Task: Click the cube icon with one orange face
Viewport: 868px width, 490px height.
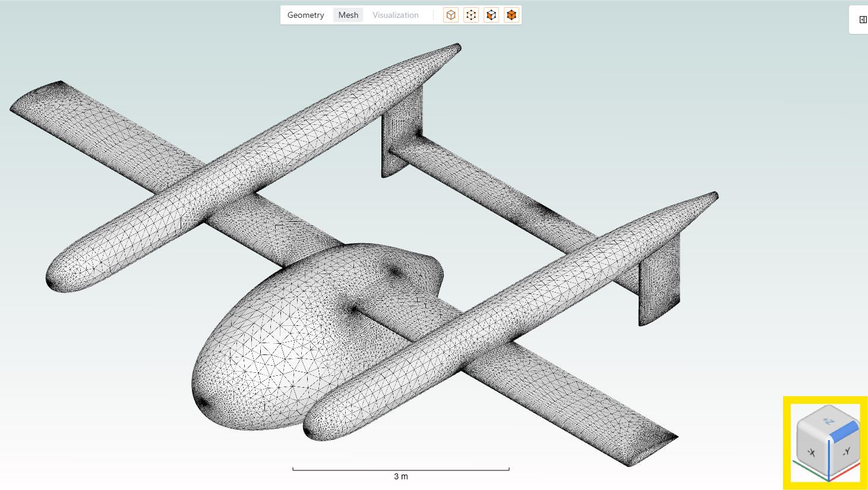Action: click(x=491, y=15)
